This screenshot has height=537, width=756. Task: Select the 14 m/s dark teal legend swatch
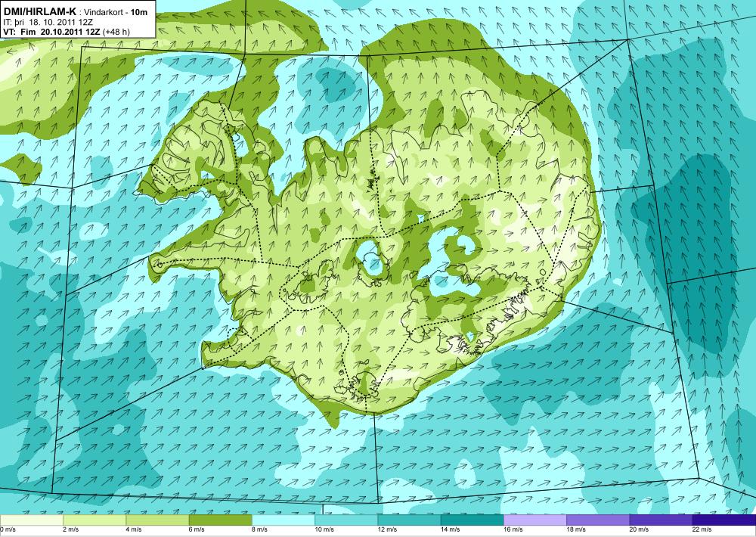coord(472,520)
